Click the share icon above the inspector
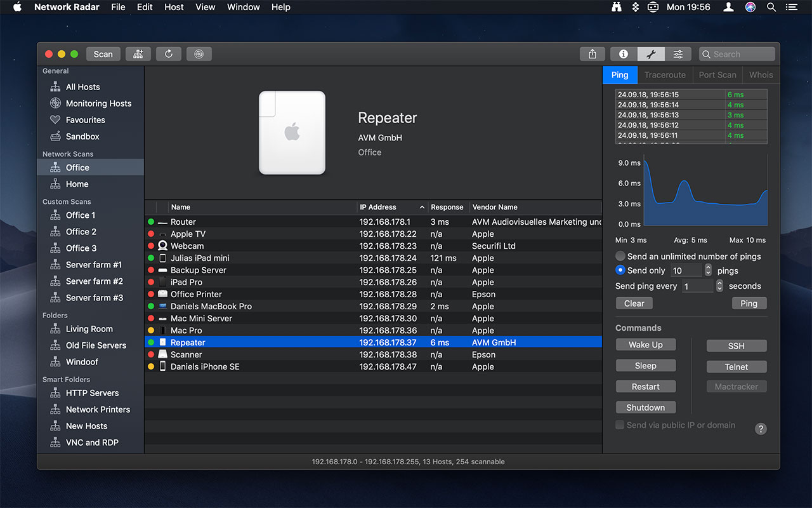This screenshot has height=508, width=812. point(592,54)
